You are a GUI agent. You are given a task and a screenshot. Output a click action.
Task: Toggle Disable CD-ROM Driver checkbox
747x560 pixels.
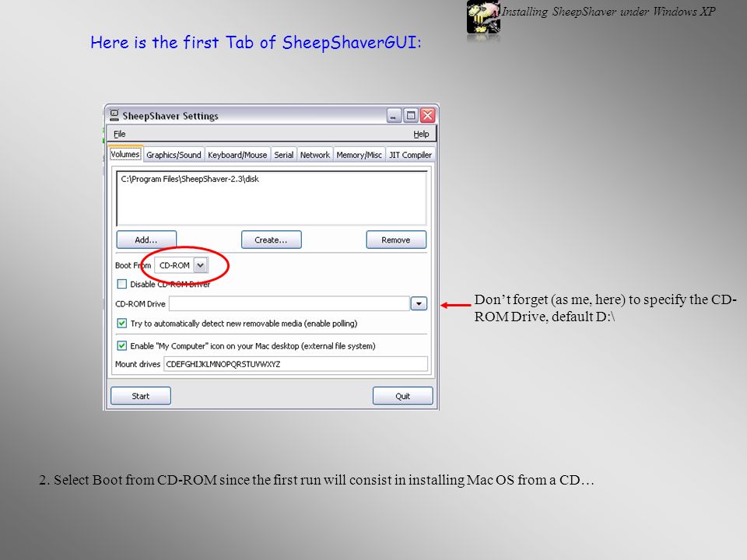(122, 285)
